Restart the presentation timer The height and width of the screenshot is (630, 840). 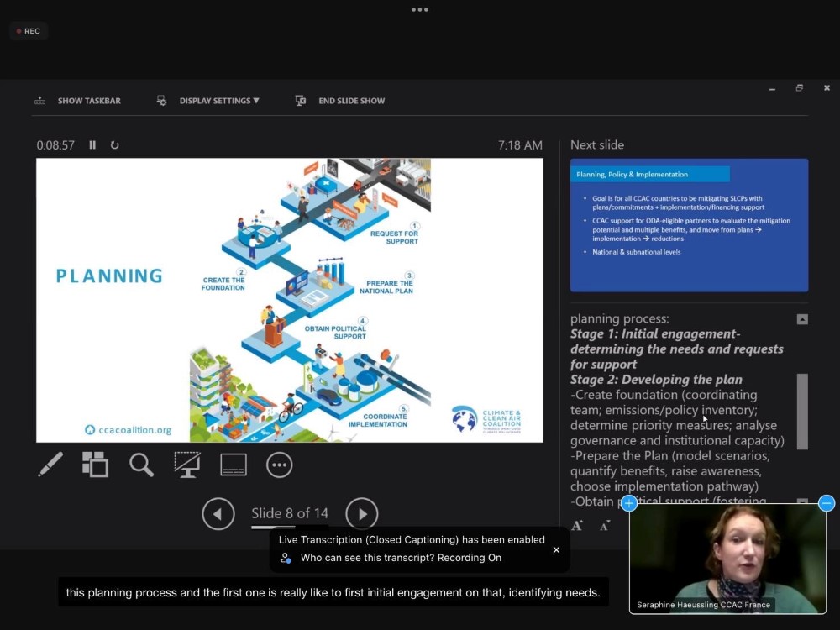coord(114,144)
